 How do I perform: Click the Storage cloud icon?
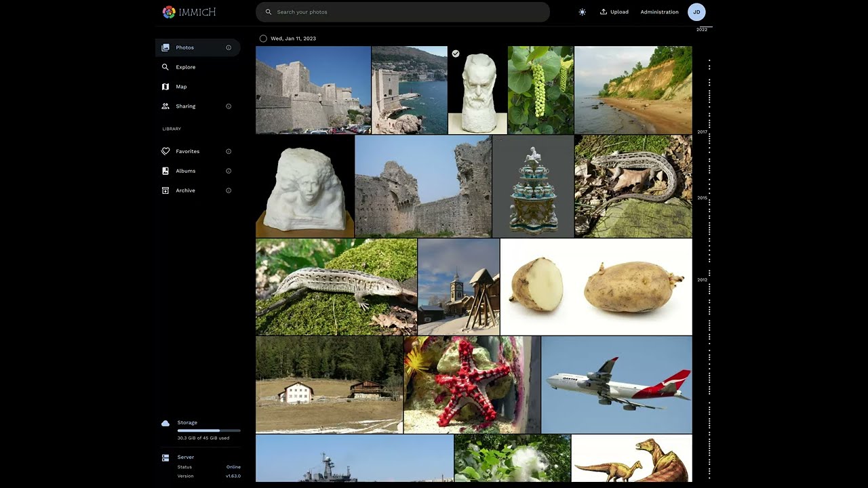[165, 423]
